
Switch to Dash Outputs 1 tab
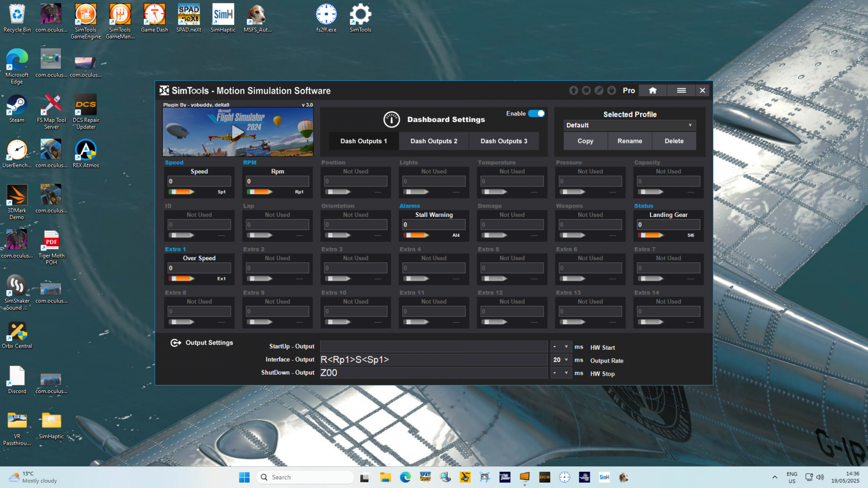(363, 141)
